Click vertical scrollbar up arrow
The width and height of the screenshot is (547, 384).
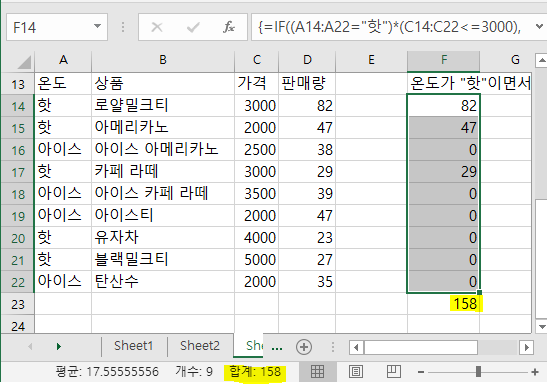(541, 61)
